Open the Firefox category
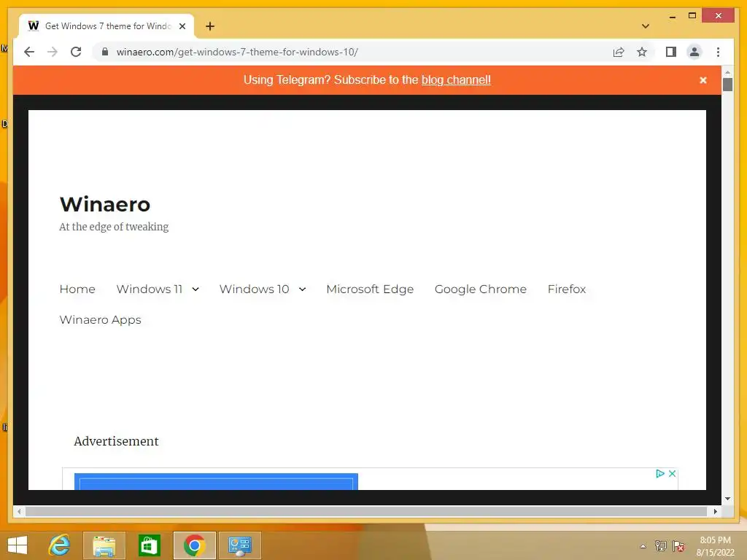Screen dimensions: 747x560 566,289
